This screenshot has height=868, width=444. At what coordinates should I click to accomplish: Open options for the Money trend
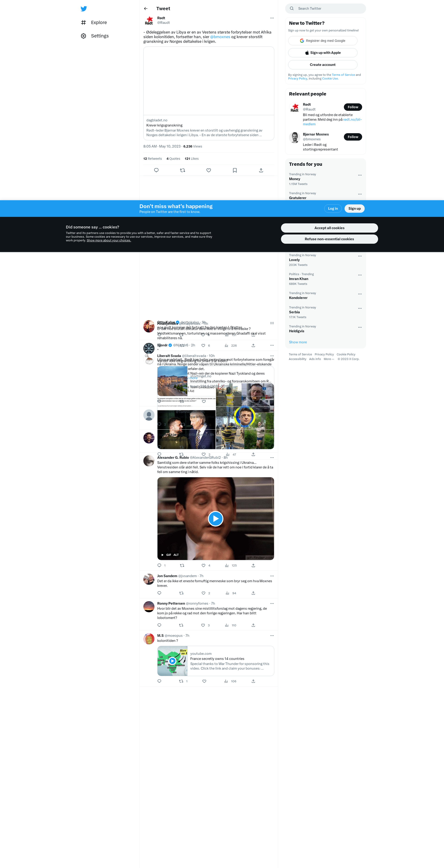pyautogui.click(x=360, y=175)
